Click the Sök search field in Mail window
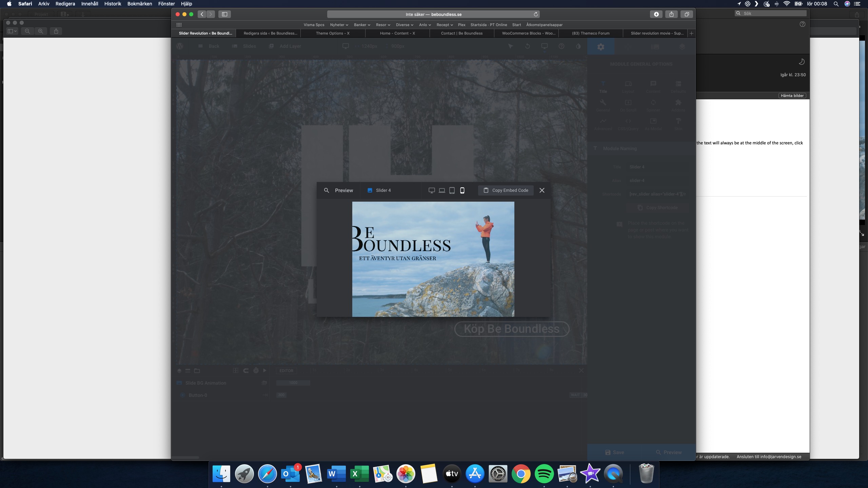 point(771,13)
